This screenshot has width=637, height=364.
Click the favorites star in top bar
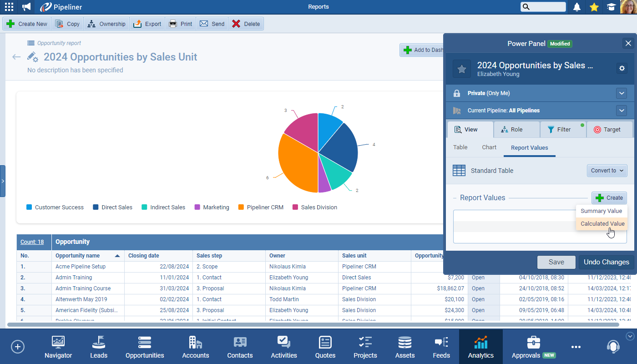[594, 7]
